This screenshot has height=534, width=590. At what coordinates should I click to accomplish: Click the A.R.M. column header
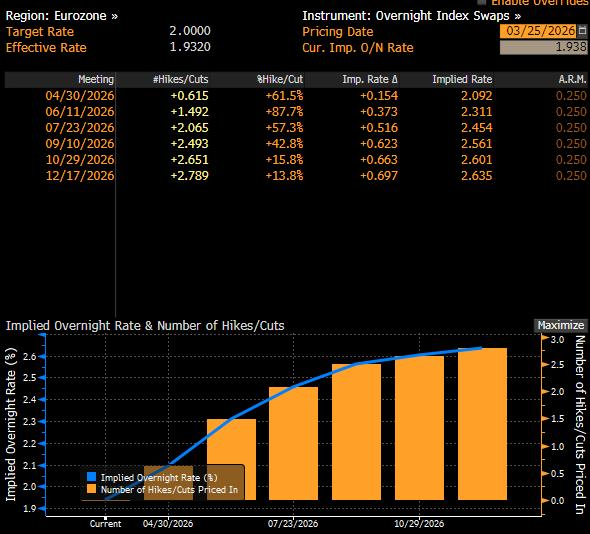(572, 79)
